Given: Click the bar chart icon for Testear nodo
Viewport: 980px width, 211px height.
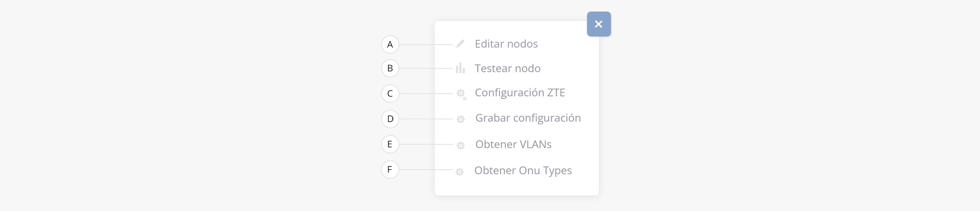Looking at the screenshot, I should point(460,68).
